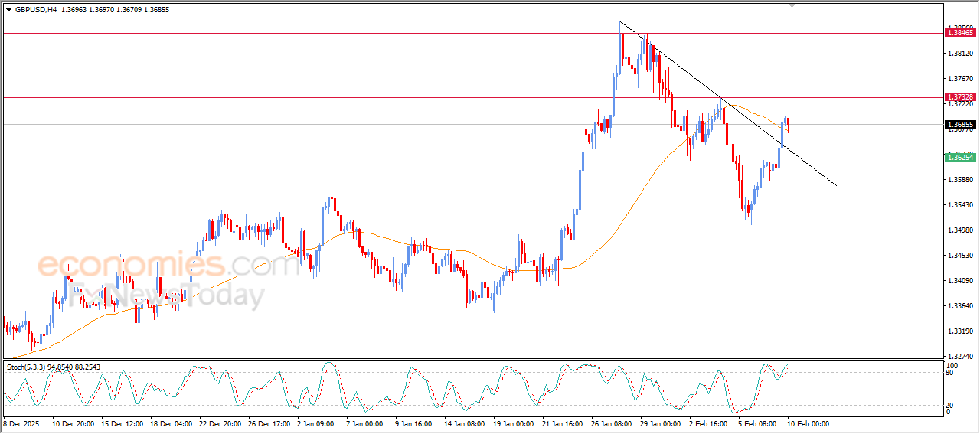Click the 1.34090 price axis label

pos(959,281)
